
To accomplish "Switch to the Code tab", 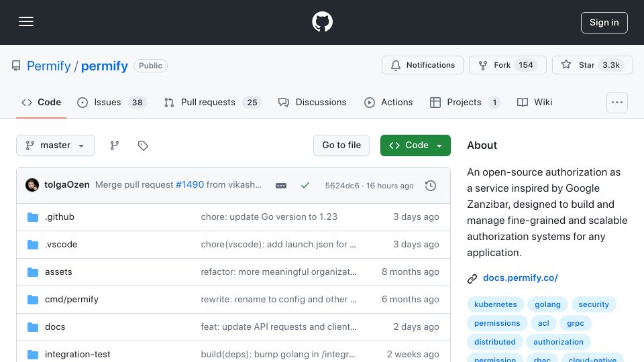I will (41, 102).
